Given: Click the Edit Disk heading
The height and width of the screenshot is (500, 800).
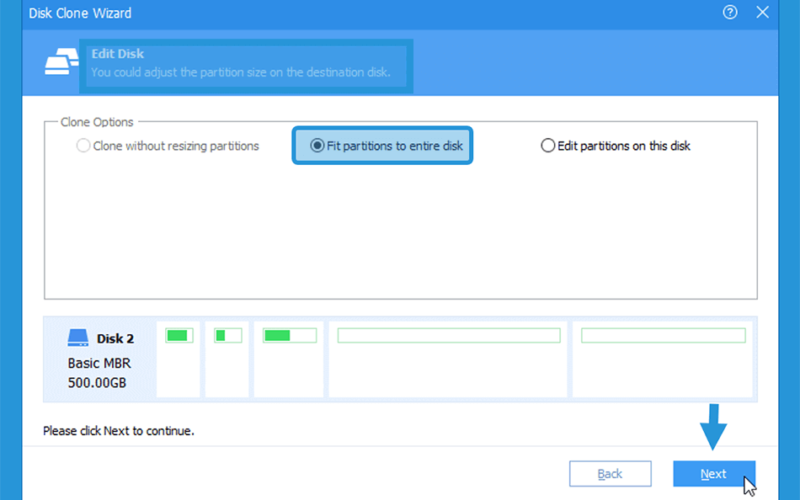Looking at the screenshot, I should click(118, 54).
